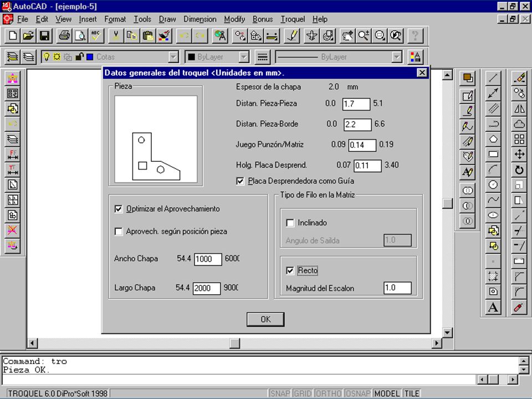Expand the Cotas layer dropdown
The height and width of the screenshot is (399, 532).
[x=173, y=57]
